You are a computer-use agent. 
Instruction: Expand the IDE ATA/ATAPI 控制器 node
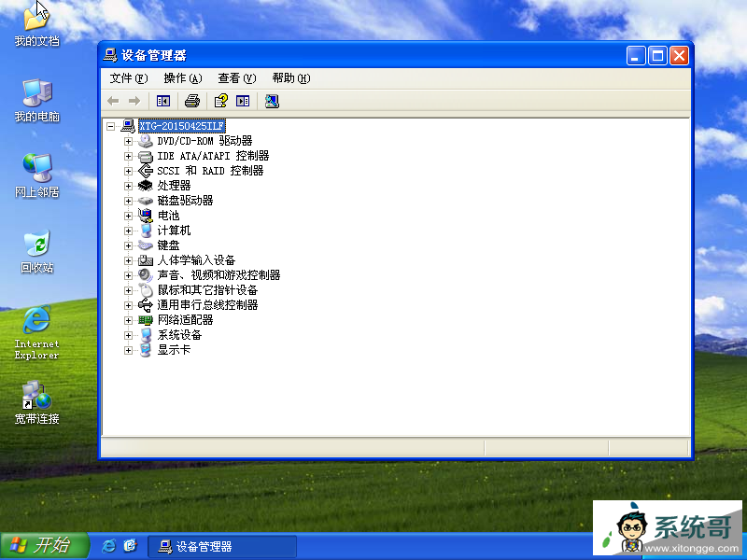(128, 156)
